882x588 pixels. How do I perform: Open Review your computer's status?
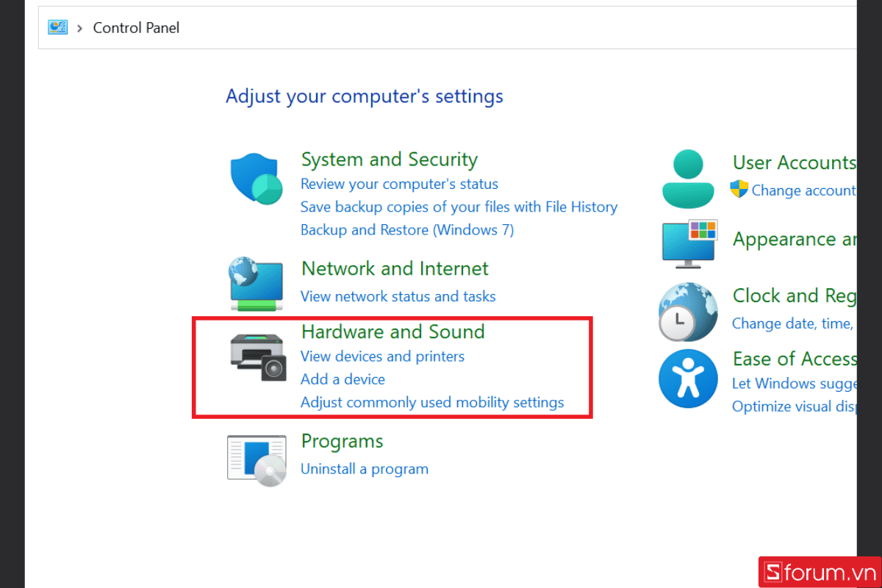[399, 184]
